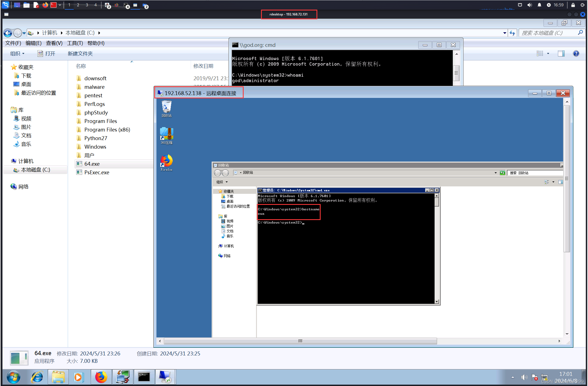
Task: Click volume icon in Windows system tray
Action: (x=524, y=377)
